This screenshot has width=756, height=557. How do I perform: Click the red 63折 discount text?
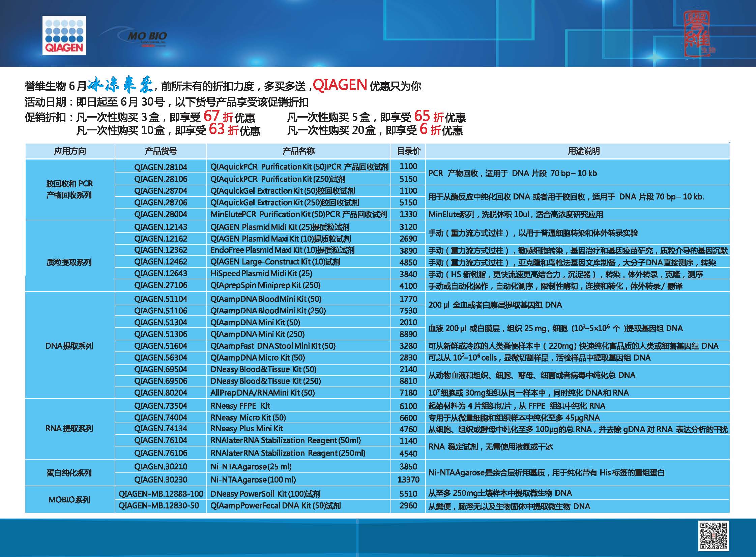pyautogui.click(x=224, y=129)
